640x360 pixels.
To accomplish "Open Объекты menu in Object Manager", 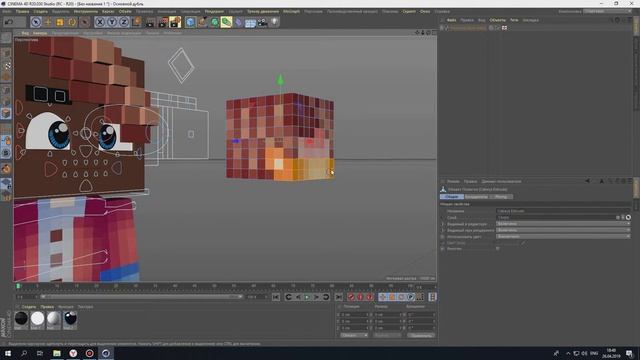I will pos(497,20).
